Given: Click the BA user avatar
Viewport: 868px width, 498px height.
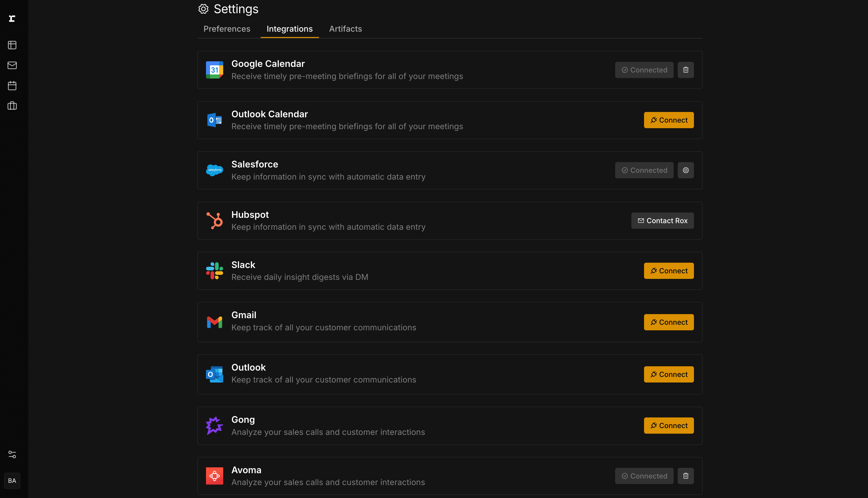Looking at the screenshot, I should pyautogui.click(x=12, y=481).
